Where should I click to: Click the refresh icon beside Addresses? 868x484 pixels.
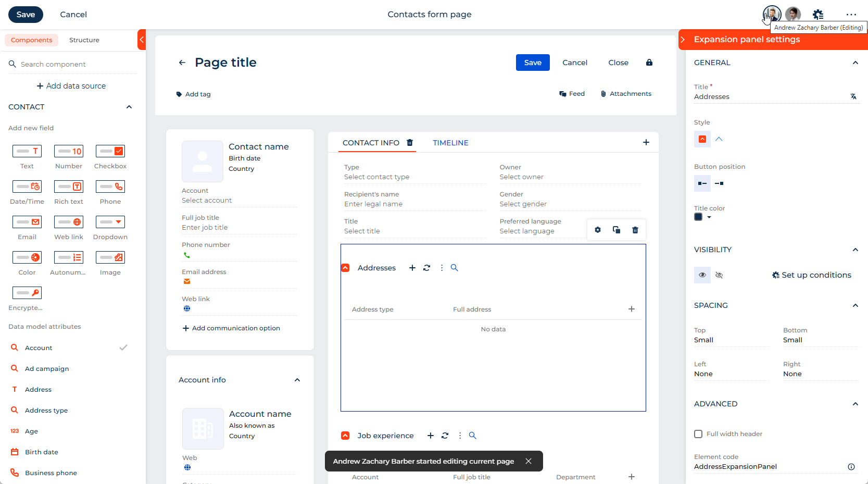click(x=427, y=268)
